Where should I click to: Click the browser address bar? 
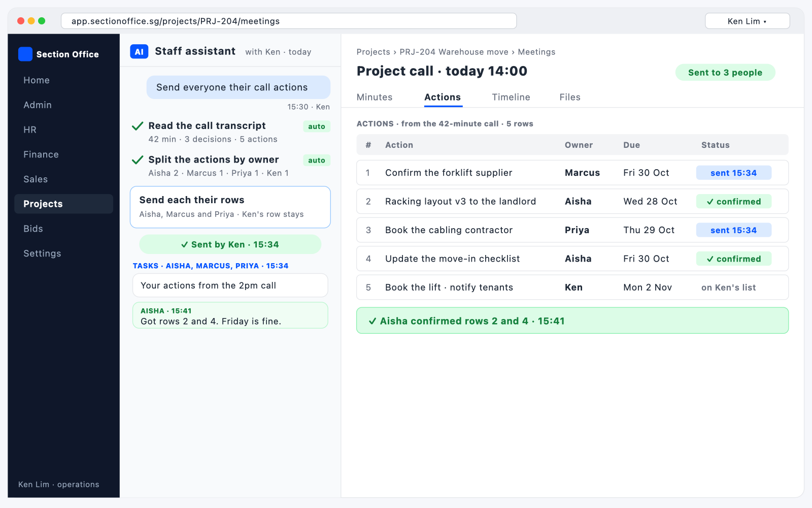(289, 21)
